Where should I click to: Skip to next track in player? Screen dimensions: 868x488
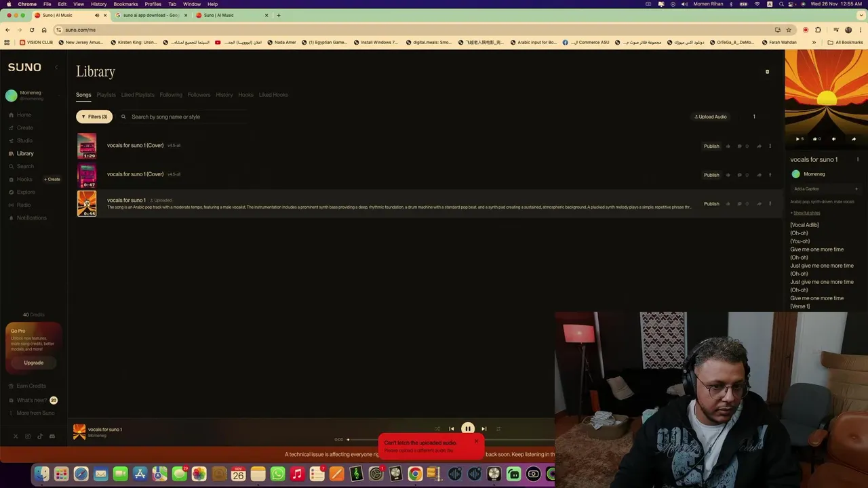pyautogui.click(x=484, y=428)
